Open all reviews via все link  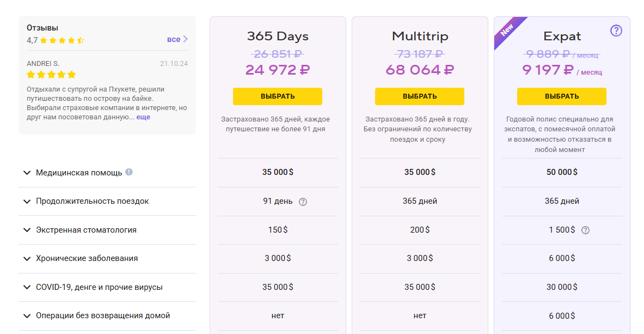(174, 39)
